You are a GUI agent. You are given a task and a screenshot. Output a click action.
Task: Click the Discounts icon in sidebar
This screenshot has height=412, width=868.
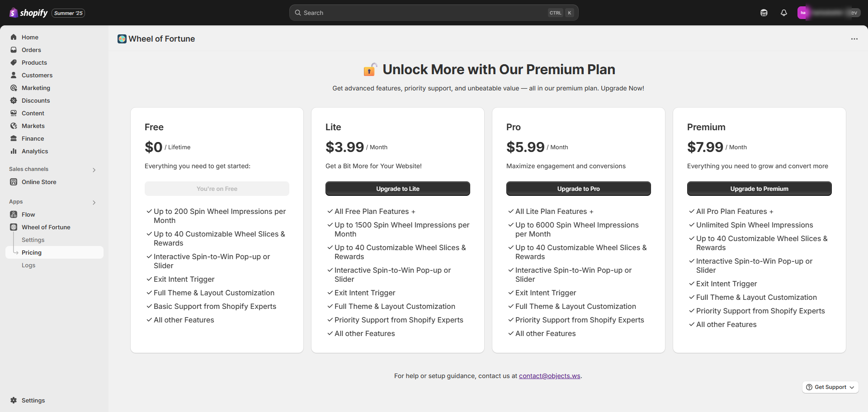tap(14, 100)
